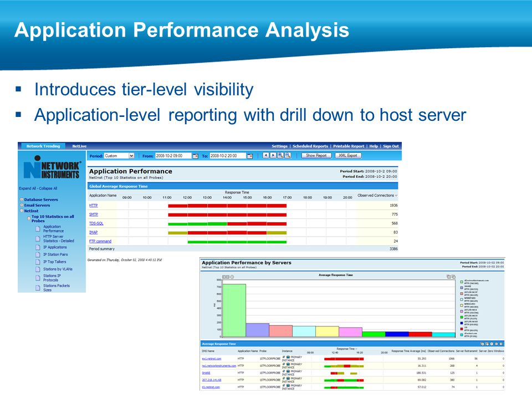Open the ex1.netinst.com server link
Viewport: 532px width, 399px height.
tap(211, 359)
